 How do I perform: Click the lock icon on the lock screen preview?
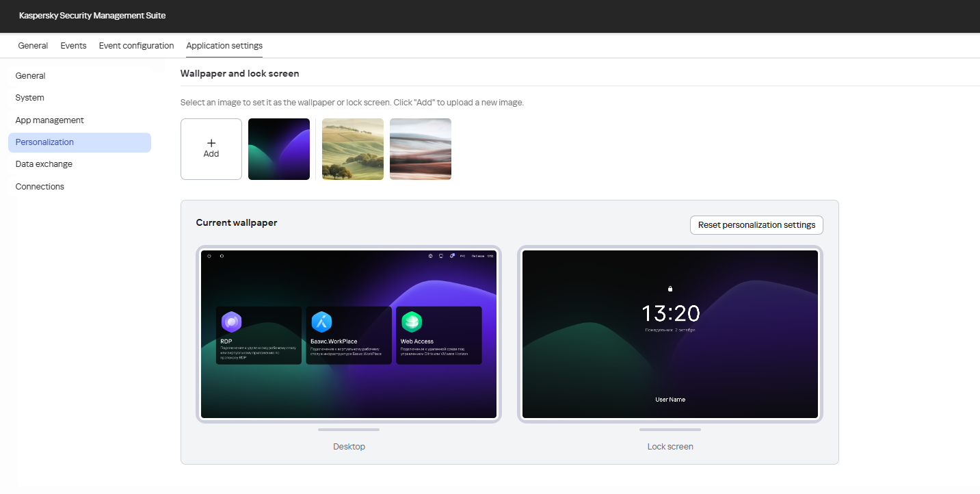tap(670, 289)
